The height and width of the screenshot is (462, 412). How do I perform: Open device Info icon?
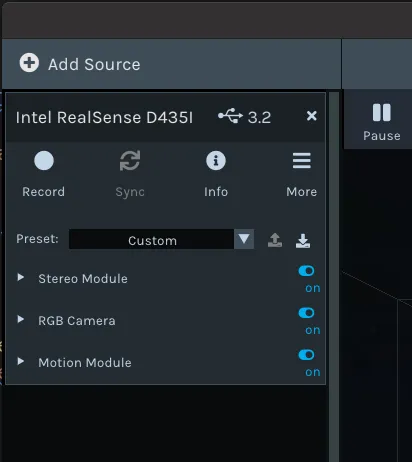click(x=216, y=161)
